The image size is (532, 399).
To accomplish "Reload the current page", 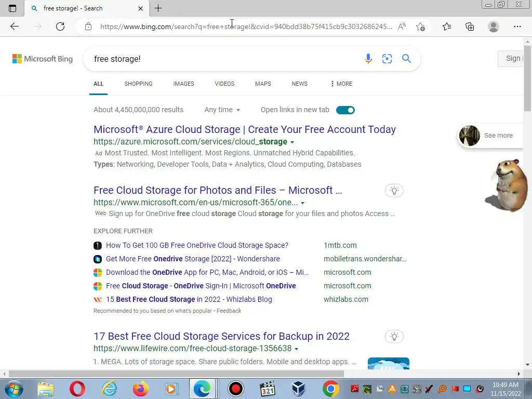I will tap(60, 26).
